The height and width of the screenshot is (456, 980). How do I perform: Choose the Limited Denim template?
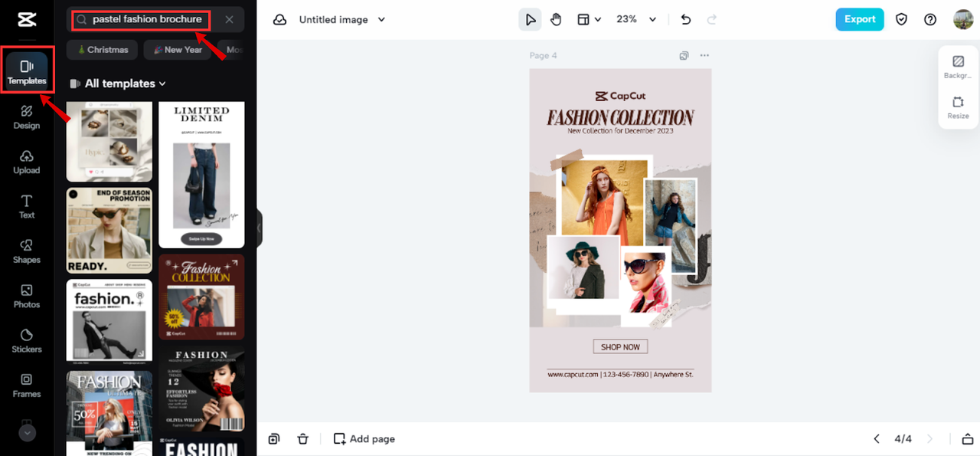[201, 175]
